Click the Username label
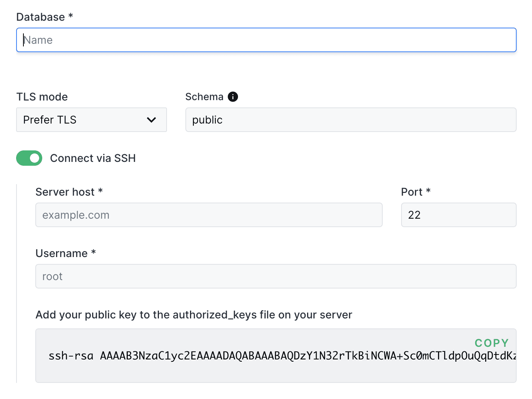Viewport: 532px width, 399px height. click(x=66, y=253)
